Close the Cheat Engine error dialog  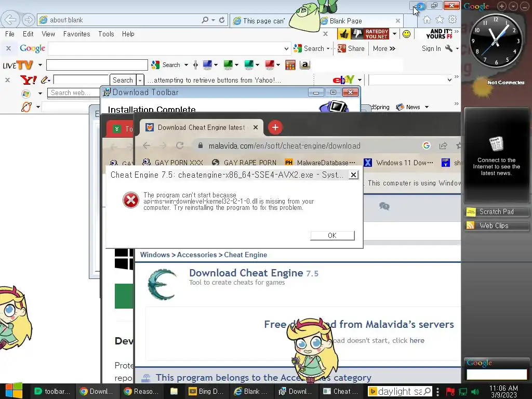coord(353,175)
